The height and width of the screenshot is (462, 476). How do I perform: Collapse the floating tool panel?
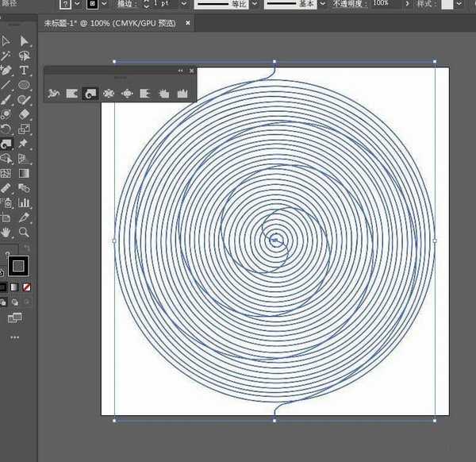click(x=181, y=71)
